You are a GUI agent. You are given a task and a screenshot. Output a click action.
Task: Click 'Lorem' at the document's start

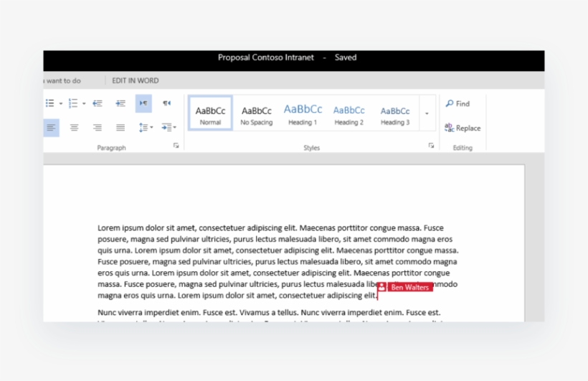109,228
